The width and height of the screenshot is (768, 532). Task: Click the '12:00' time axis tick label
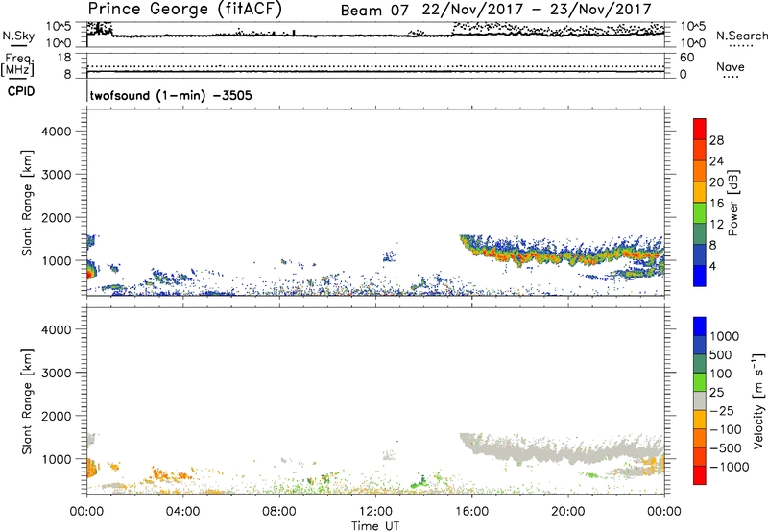pyautogui.click(x=375, y=512)
